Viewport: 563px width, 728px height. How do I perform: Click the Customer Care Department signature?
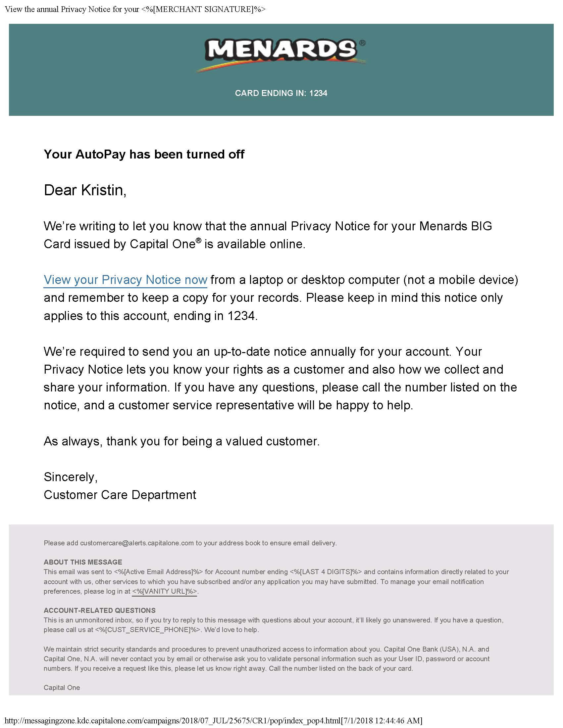coord(120,495)
